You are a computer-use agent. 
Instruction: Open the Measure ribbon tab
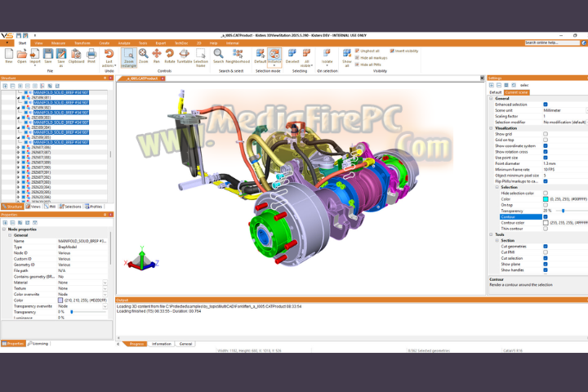tap(58, 43)
